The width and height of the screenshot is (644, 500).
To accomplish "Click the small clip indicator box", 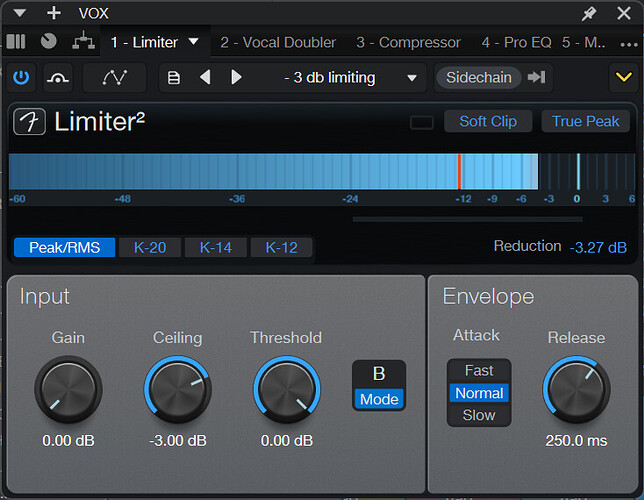I will (421, 122).
